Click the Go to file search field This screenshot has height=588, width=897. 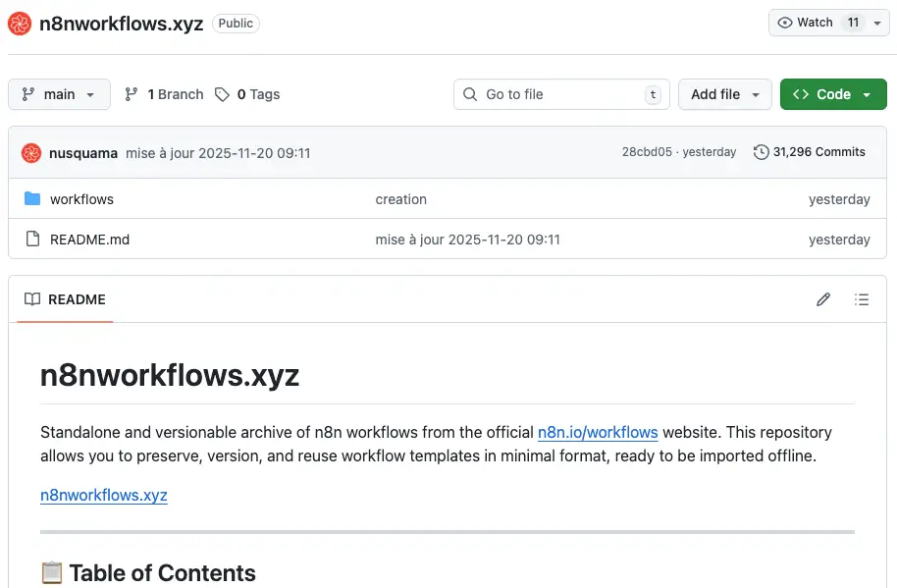pos(561,94)
